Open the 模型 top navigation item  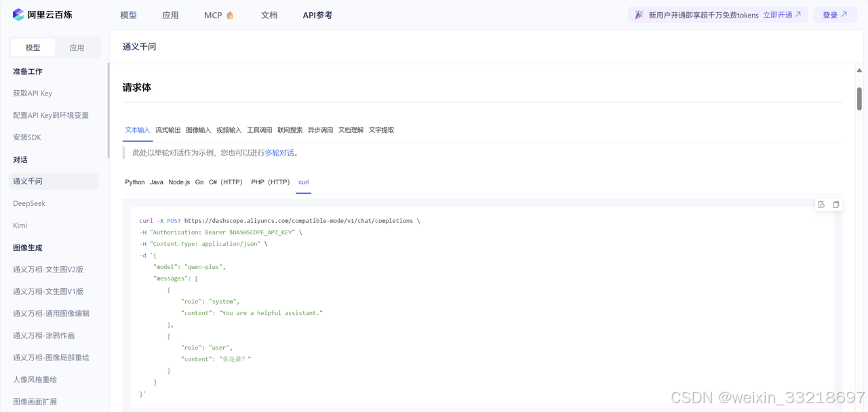pos(128,15)
